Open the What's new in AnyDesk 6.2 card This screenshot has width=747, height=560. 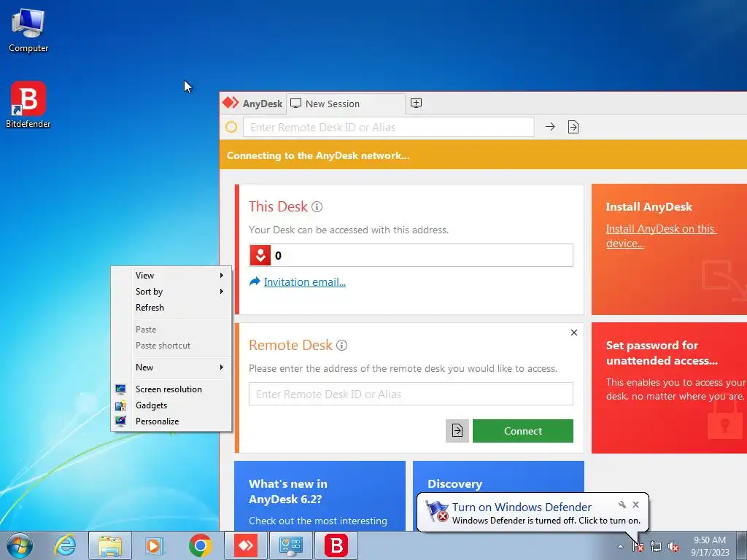320,496
